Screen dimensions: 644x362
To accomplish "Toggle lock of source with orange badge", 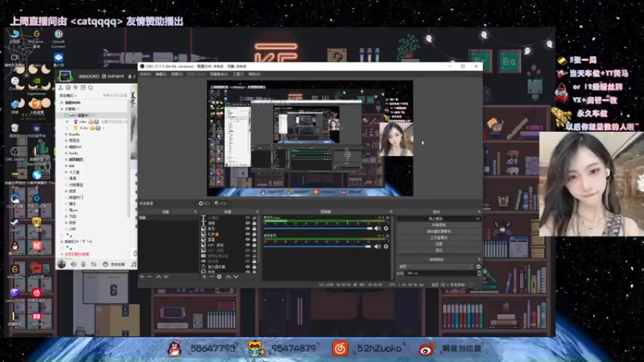I will pos(254,234).
